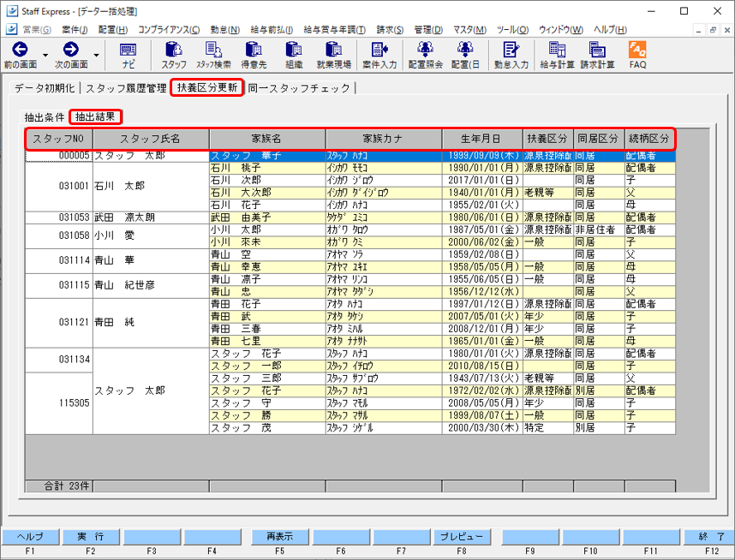Click the プレビュー F8 button
Screen dimensions: 735x560
click(x=462, y=537)
